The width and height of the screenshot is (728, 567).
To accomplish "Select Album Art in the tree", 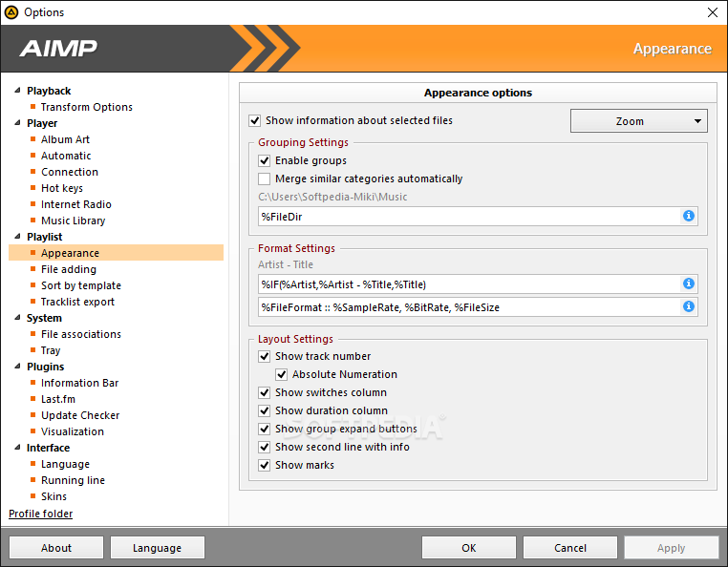I will point(65,139).
